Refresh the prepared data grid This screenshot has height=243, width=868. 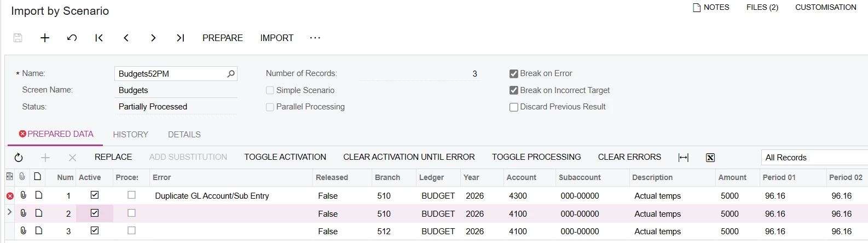pyautogui.click(x=19, y=158)
